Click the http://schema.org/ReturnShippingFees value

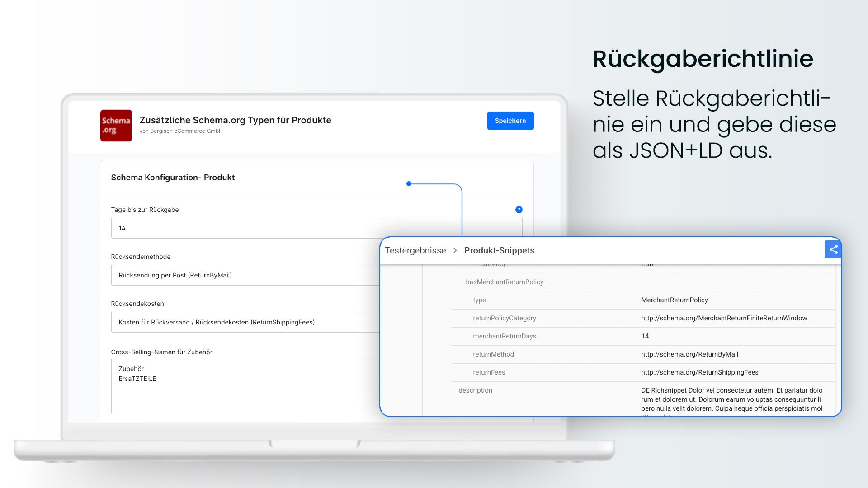click(699, 372)
